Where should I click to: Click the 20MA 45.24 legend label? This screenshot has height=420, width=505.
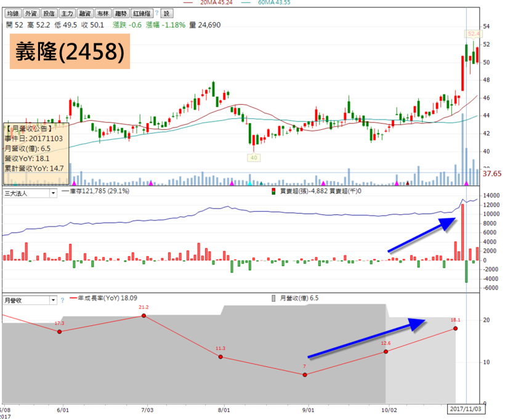click(x=216, y=2)
